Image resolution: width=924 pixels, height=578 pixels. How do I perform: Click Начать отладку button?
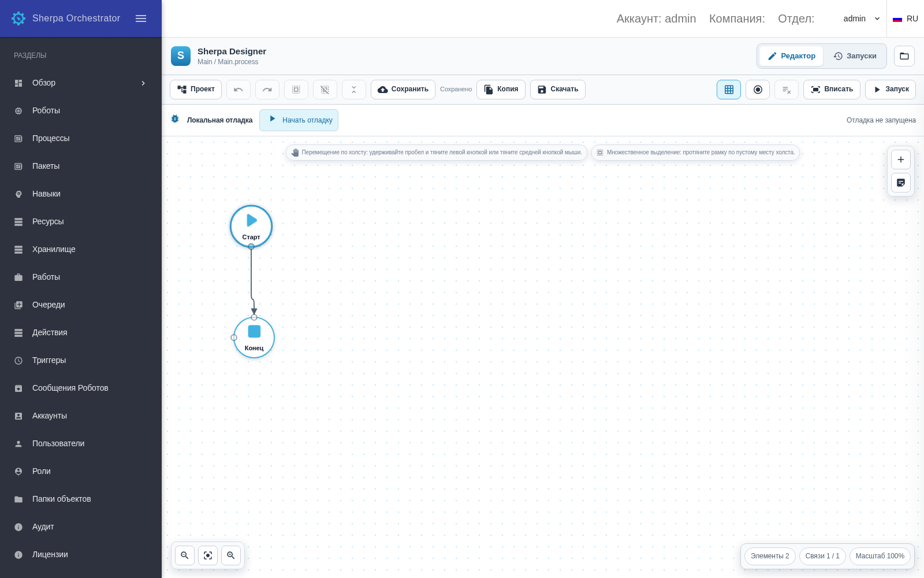coord(299,120)
